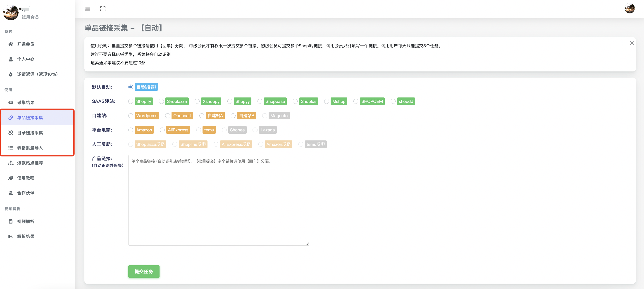Image resolution: width=644 pixels, height=289 pixels.
Task: Click the leaf icon beside 使用教程
Action: pos(10,178)
